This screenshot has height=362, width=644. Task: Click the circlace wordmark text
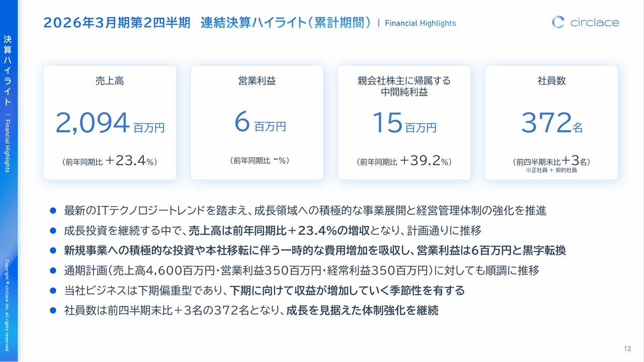coord(594,23)
